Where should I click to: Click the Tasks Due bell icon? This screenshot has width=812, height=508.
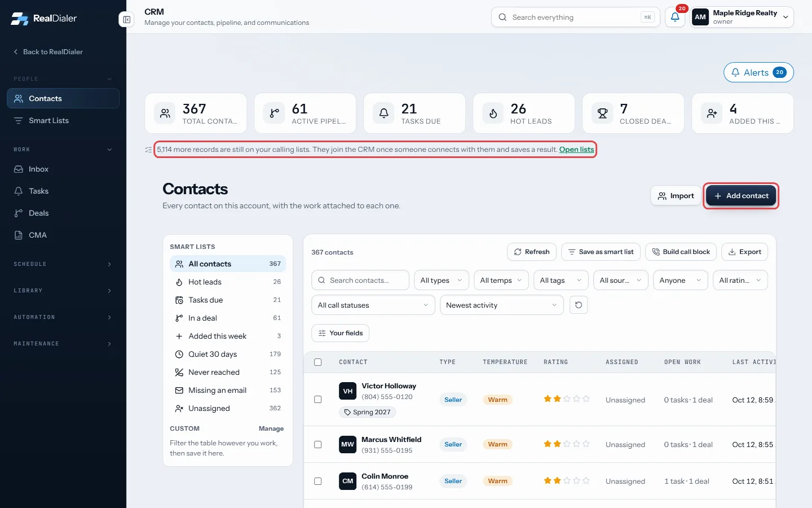point(383,113)
